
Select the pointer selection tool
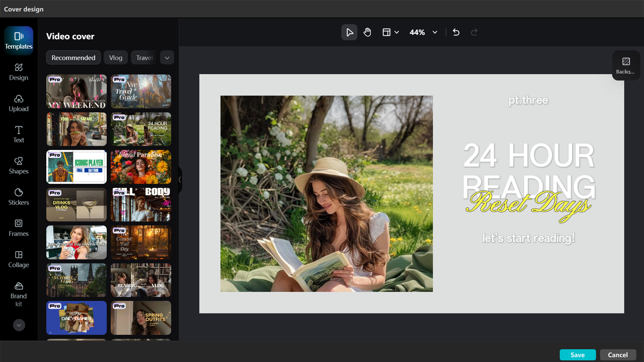(x=349, y=32)
